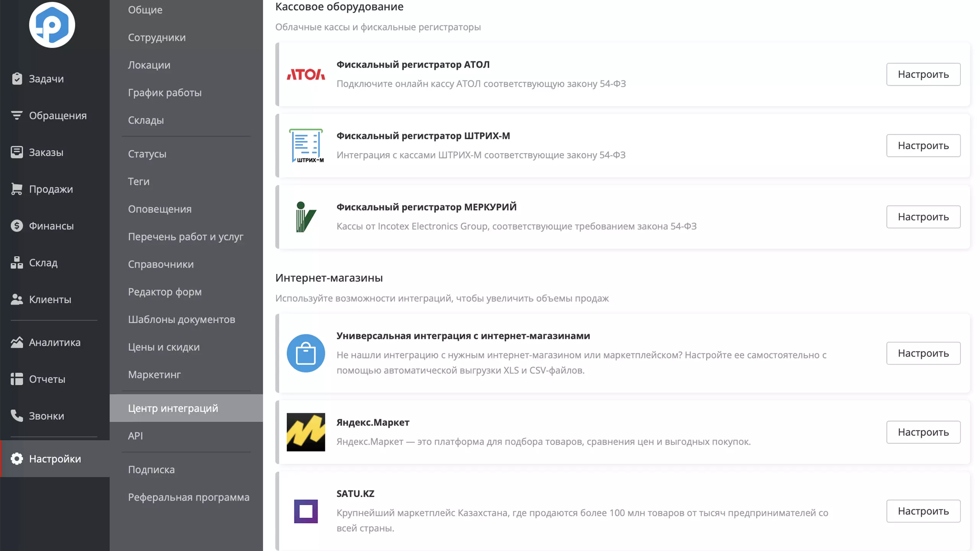This screenshot has width=980, height=551.
Task: Click Настроить for SATU.KZ
Action: [x=923, y=511]
